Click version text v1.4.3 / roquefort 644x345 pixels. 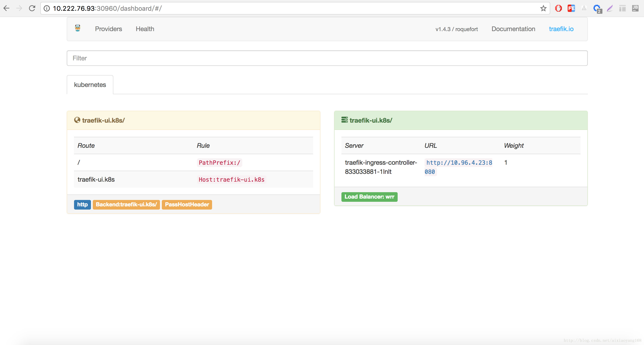457,29
